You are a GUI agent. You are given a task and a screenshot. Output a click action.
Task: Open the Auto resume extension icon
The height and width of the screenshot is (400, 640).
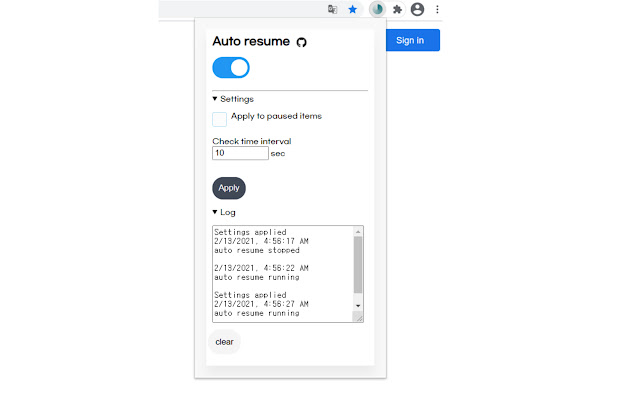[x=377, y=9]
